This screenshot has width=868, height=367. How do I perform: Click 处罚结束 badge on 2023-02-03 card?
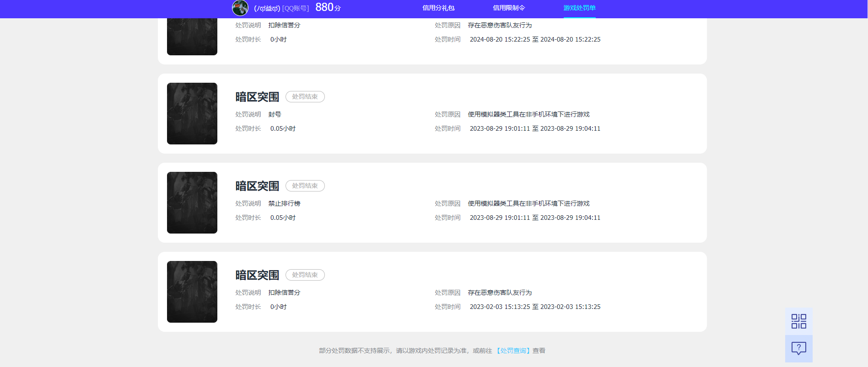click(305, 275)
